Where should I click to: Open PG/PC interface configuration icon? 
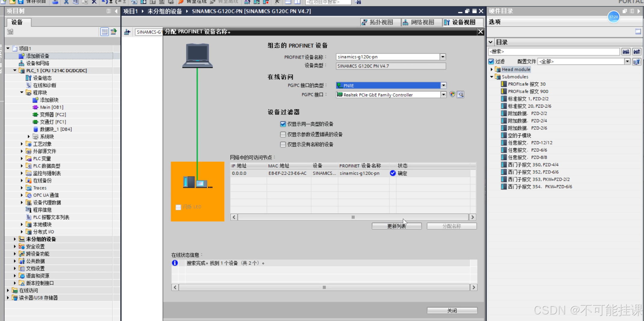tap(452, 94)
